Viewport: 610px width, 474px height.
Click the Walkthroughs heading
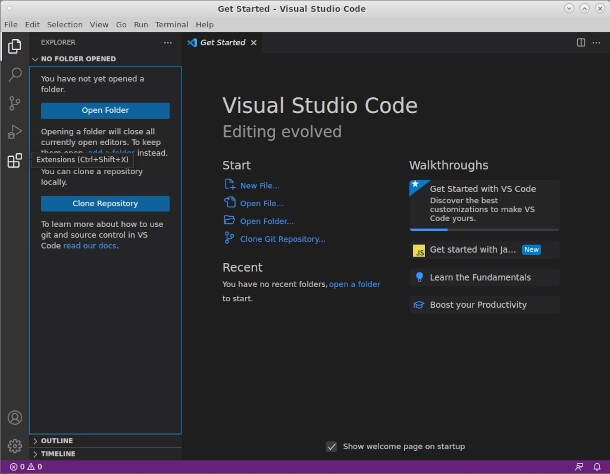[x=449, y=165]
